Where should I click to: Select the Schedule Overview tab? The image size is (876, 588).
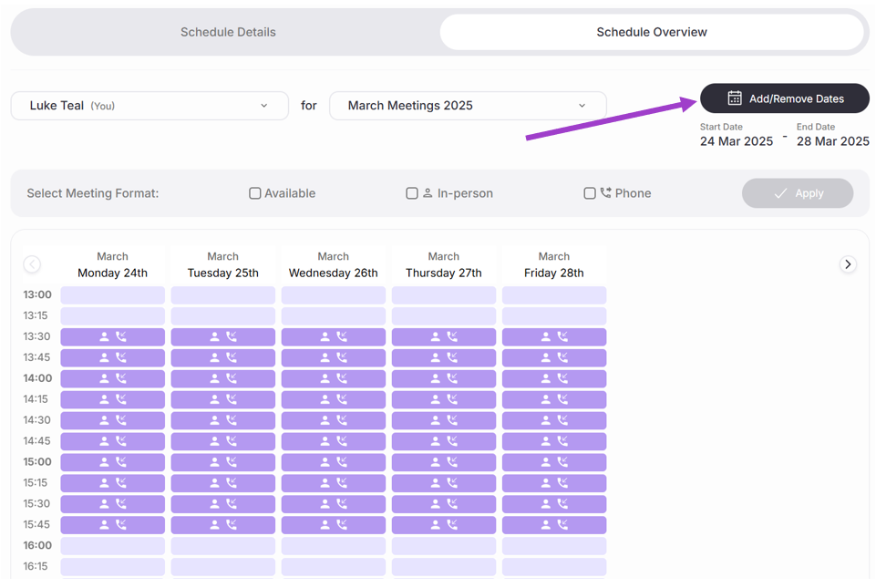click(652, 32)
